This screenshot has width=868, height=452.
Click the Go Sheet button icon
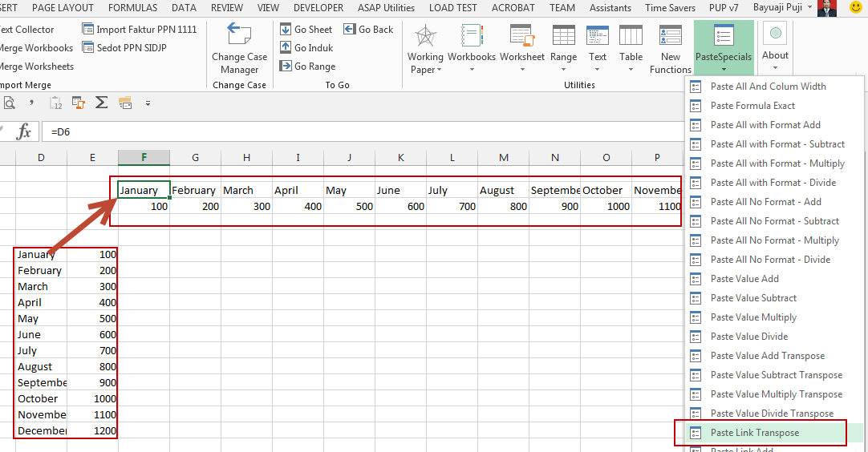(286, 30)
